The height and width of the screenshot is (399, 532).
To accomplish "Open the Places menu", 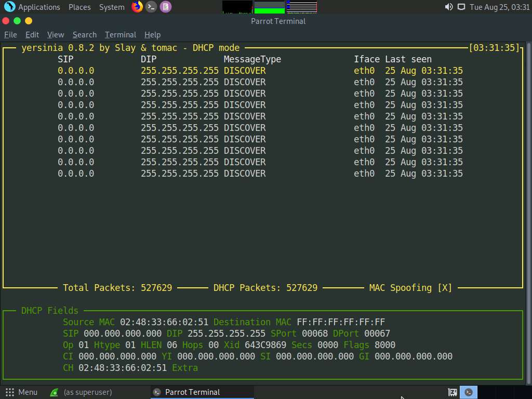I will pos(79,7).
